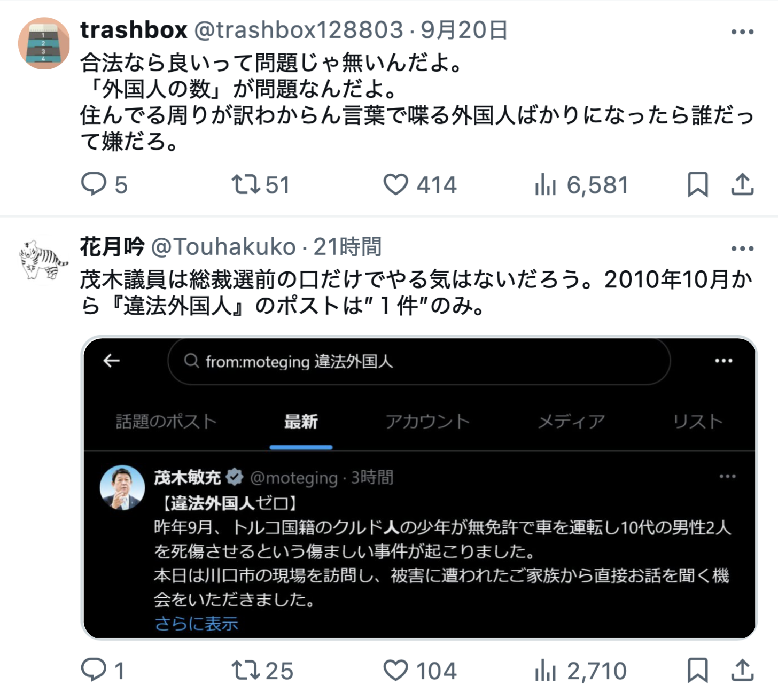The image size is (778, 700).
Task: Open trashbox's profile avatar
Action: coord(44,43)
